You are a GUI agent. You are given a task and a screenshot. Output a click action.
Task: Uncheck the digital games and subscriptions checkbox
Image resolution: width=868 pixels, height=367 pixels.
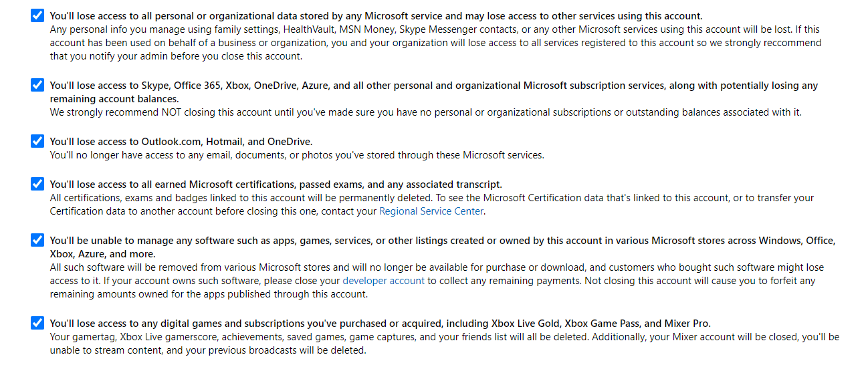pyautogui.click(x=37, y=324)
